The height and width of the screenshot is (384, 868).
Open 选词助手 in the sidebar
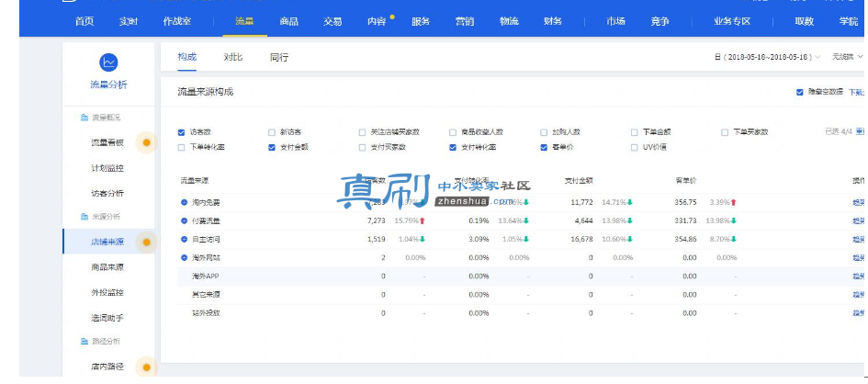107,318
